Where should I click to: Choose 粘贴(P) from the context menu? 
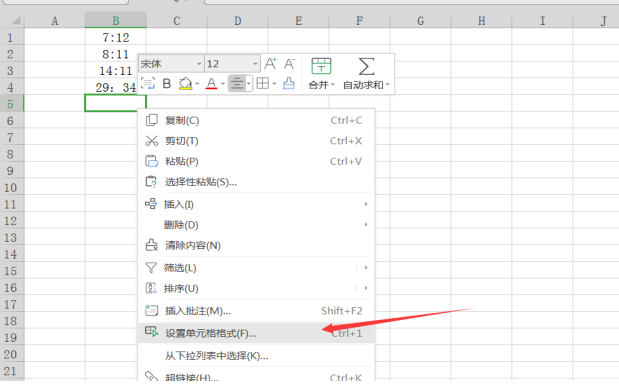[x=256, y=161]
